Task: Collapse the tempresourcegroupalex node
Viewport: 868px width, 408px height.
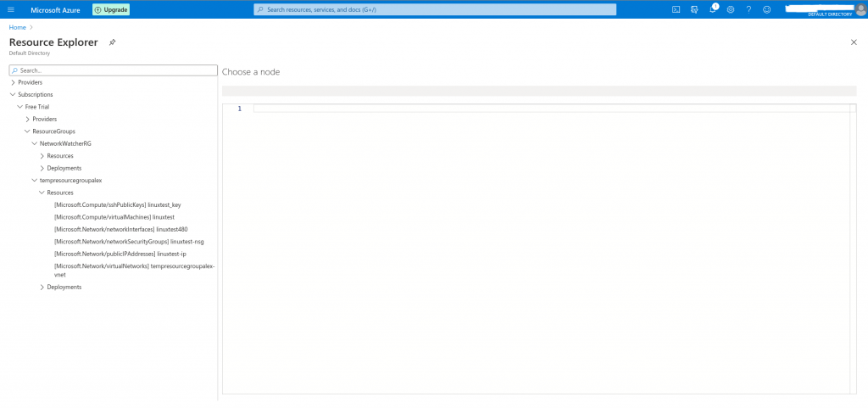Action: coord(35,181)
